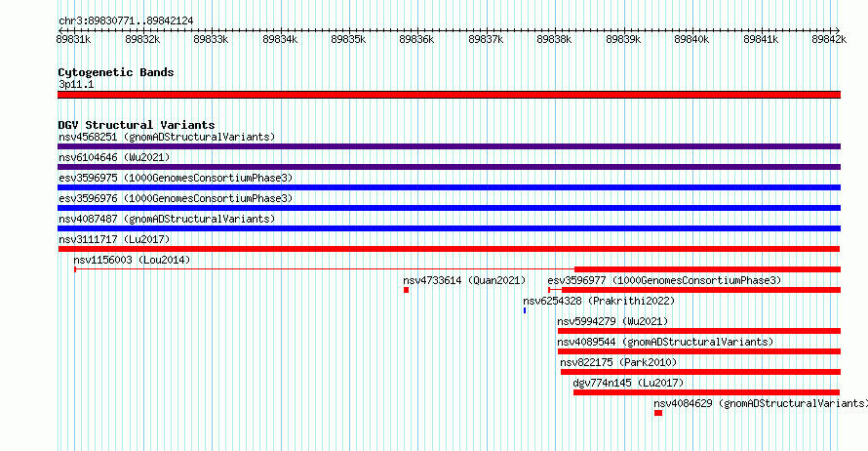Click the 89834k ruler tick label
Screen dimensions: 868x451
(280, 39)
